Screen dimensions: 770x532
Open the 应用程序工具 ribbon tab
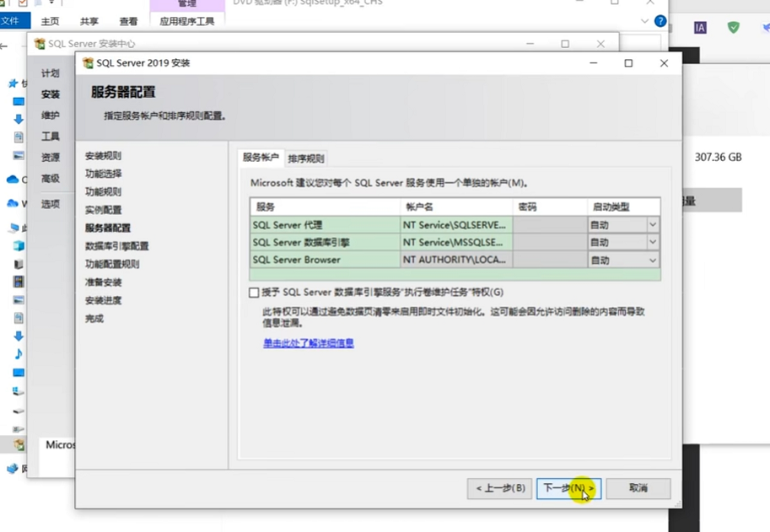point(187,21)
